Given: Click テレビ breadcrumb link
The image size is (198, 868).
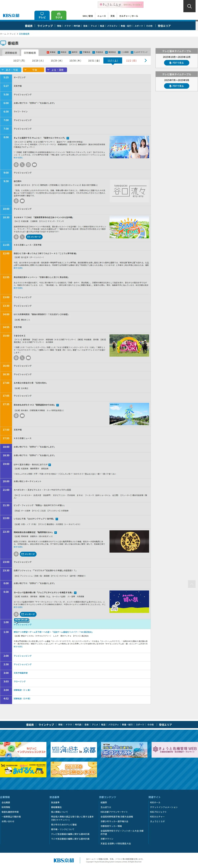Looking at the screenshot, I should click(x=12, y=34).
